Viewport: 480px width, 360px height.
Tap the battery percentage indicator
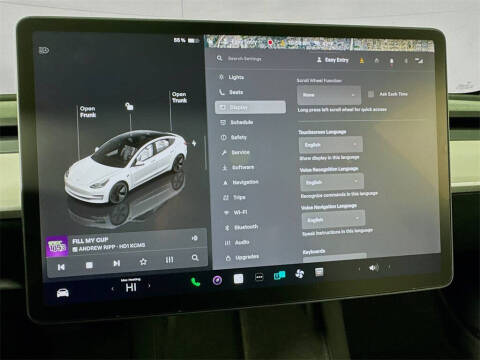186,40
